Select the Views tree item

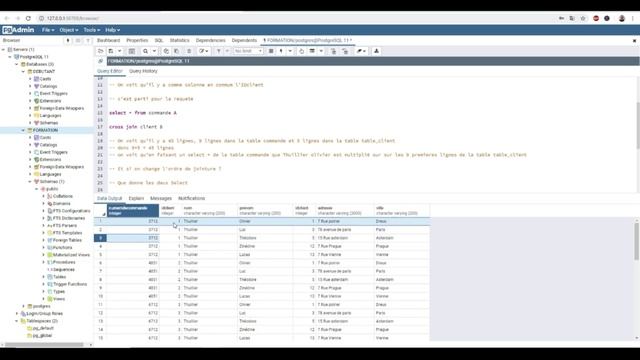coord(59,299)
